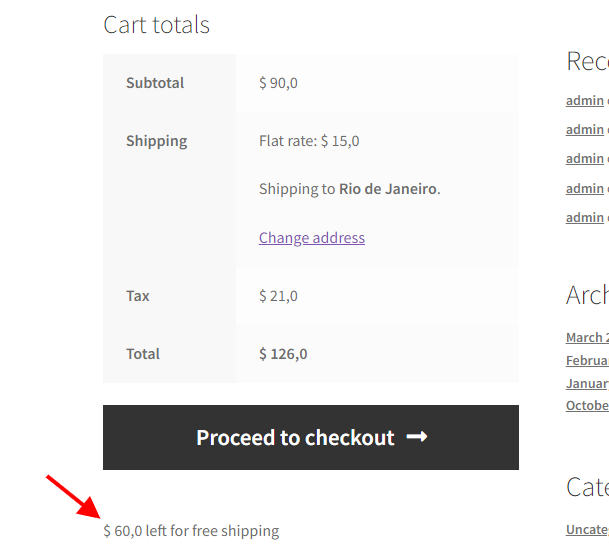Open the last admin comment link
The width and height of the screenshot is (609, 550).
pos(585,217)
